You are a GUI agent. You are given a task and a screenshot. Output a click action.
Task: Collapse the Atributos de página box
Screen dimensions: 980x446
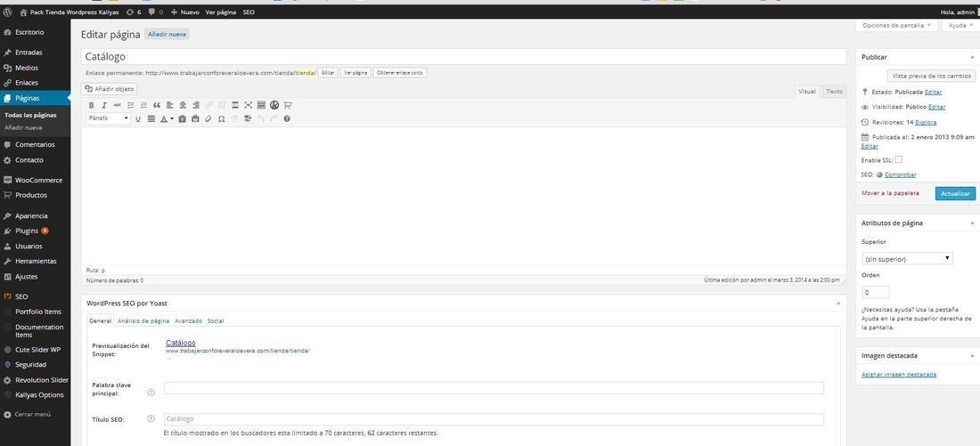971,223
